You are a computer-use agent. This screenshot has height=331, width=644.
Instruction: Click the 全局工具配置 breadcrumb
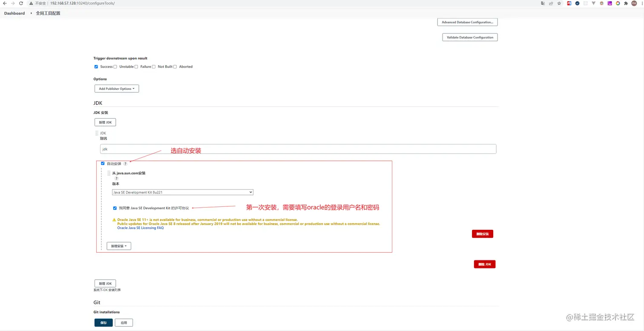[x=48, y=13]
